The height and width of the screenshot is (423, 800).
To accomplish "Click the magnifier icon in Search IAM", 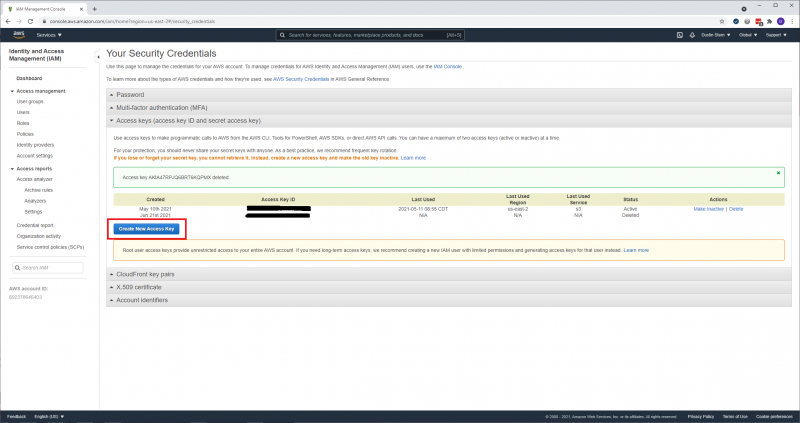I will click(18, 268).
